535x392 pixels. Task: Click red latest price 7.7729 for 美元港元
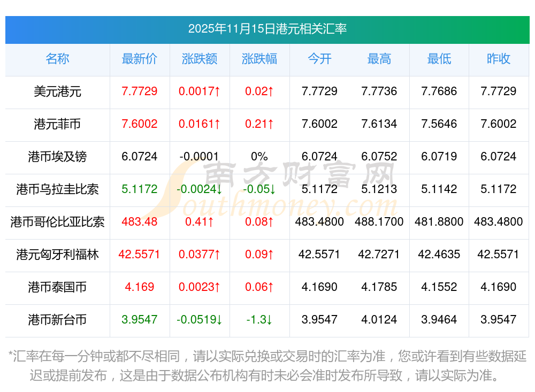(140, 91)
